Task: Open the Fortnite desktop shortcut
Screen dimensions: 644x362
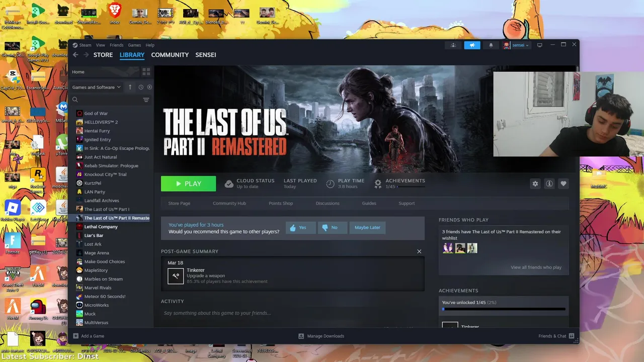Action: (x=13, y=244)
